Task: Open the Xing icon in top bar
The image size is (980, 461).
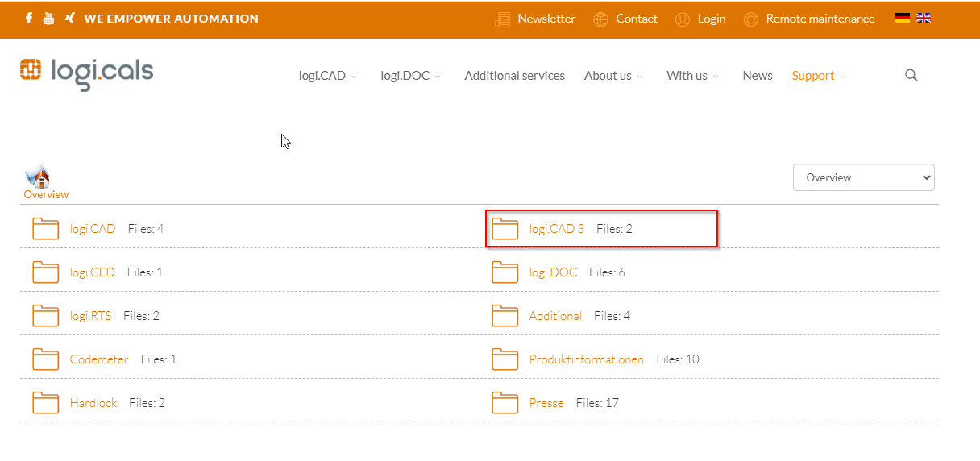Action: click(70, 18)
